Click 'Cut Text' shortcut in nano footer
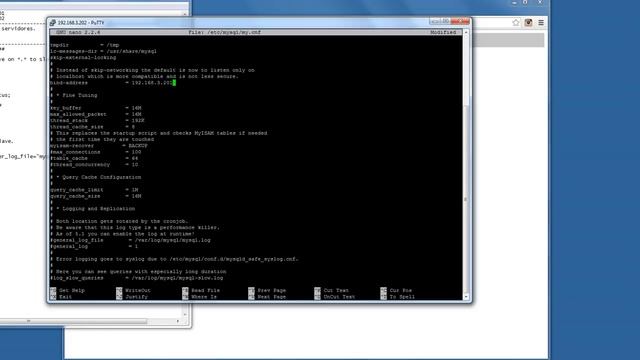Image resolution: width=640 pixels, height=360 pixels. [x=331, y=291]
